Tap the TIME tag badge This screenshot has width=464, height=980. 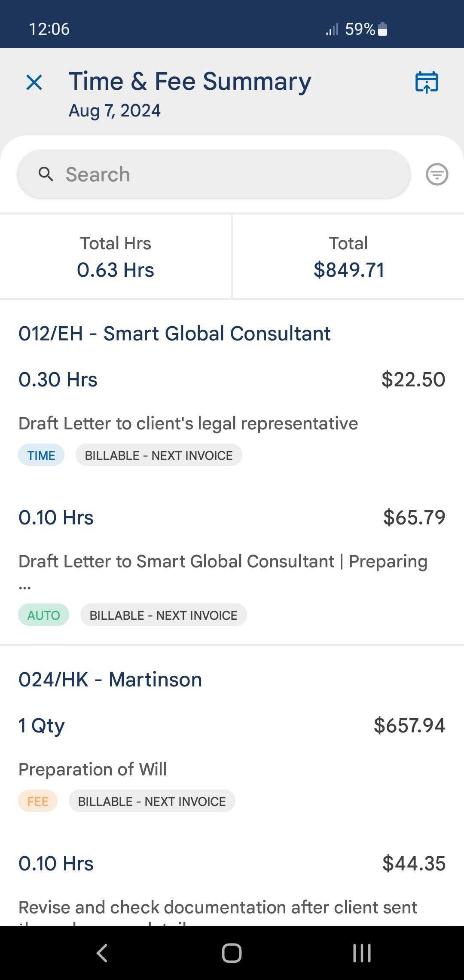41,455
